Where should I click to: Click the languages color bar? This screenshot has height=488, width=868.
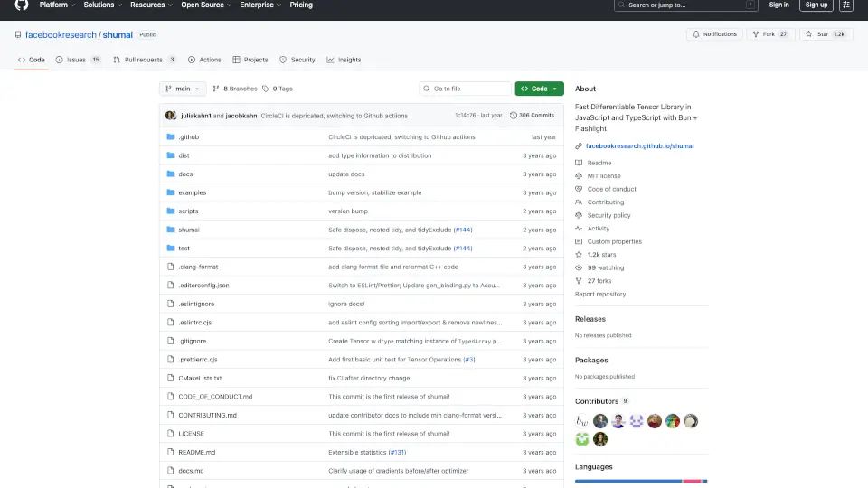tap(641, 481)
